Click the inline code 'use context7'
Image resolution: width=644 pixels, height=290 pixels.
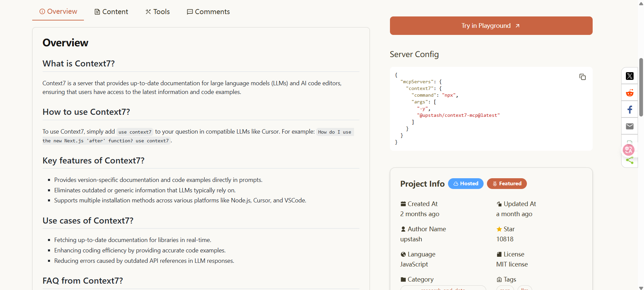point(135,132)
